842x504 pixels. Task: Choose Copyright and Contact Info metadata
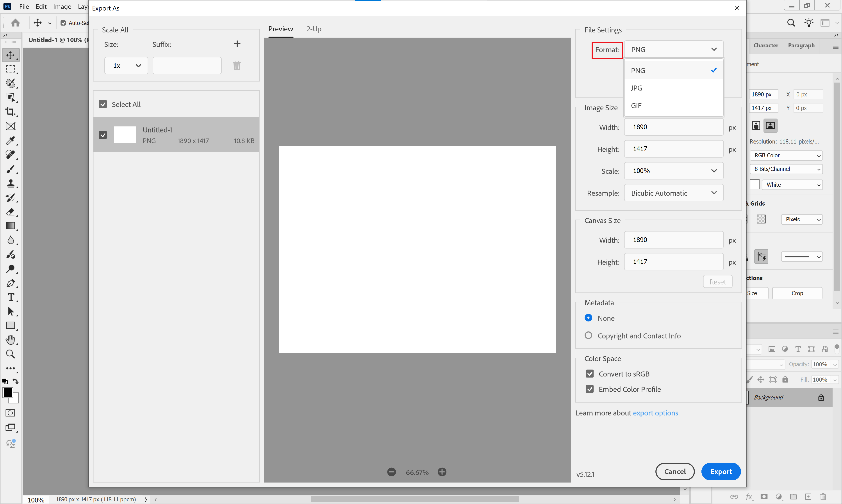[588, 335]
